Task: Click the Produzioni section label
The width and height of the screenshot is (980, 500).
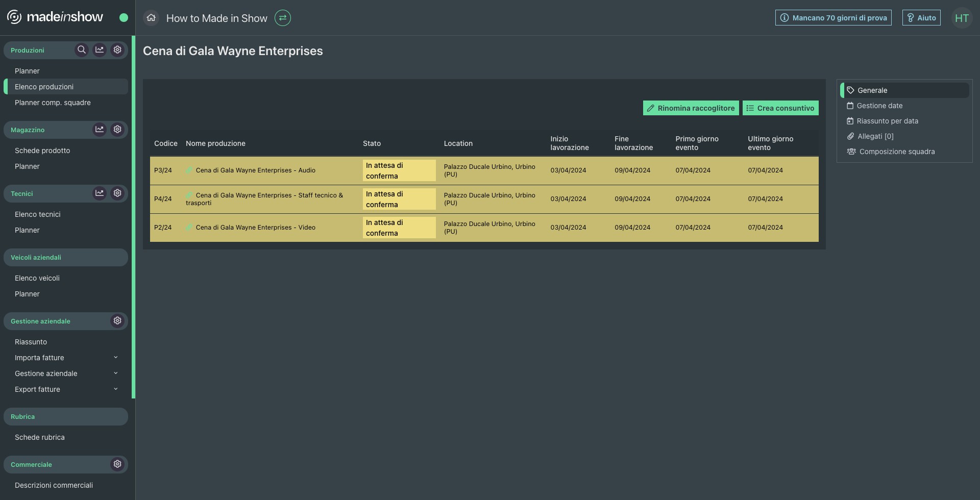Action: coord(28,50)
